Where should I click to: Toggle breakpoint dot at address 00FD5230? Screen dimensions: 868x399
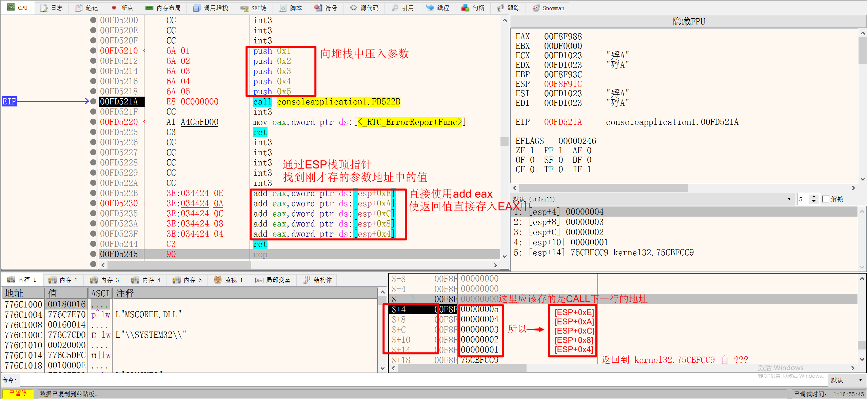click(93, 203)
